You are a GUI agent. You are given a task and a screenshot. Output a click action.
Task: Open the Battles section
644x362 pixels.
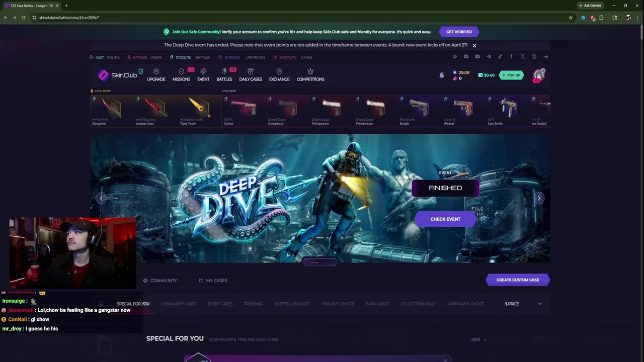point(224,74)
